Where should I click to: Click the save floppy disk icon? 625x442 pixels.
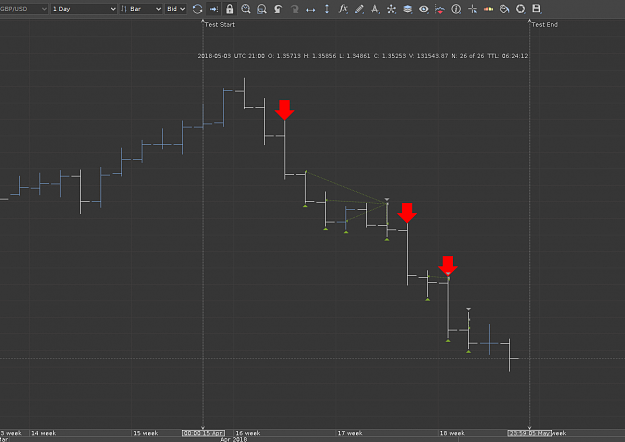click(x=537, y=8)
